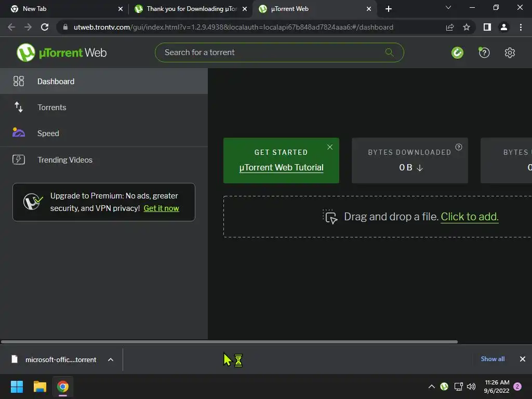Open File Explorer from taskbar

tap(39, 387)
